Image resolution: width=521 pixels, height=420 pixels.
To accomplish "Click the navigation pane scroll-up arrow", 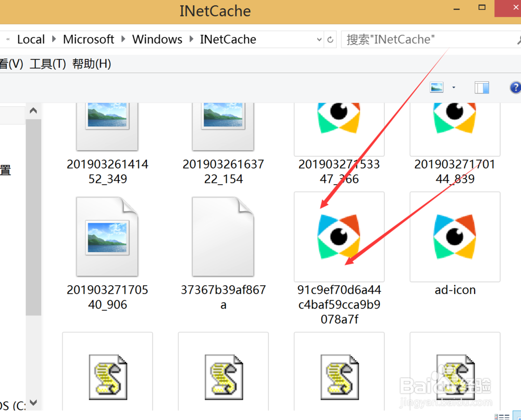I will (33, 110).
